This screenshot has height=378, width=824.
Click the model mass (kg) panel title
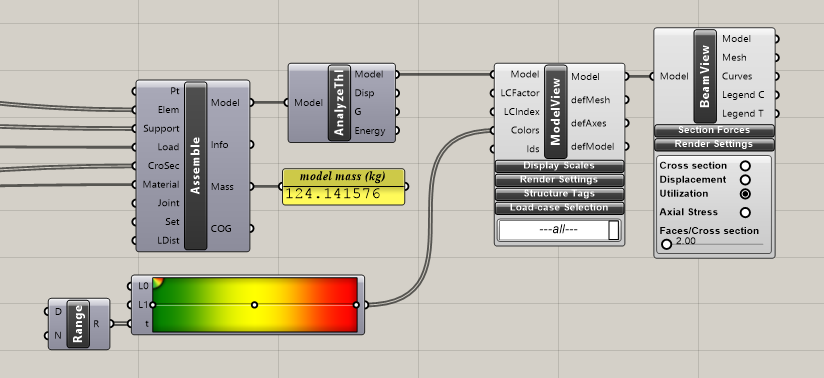[344, 177]
